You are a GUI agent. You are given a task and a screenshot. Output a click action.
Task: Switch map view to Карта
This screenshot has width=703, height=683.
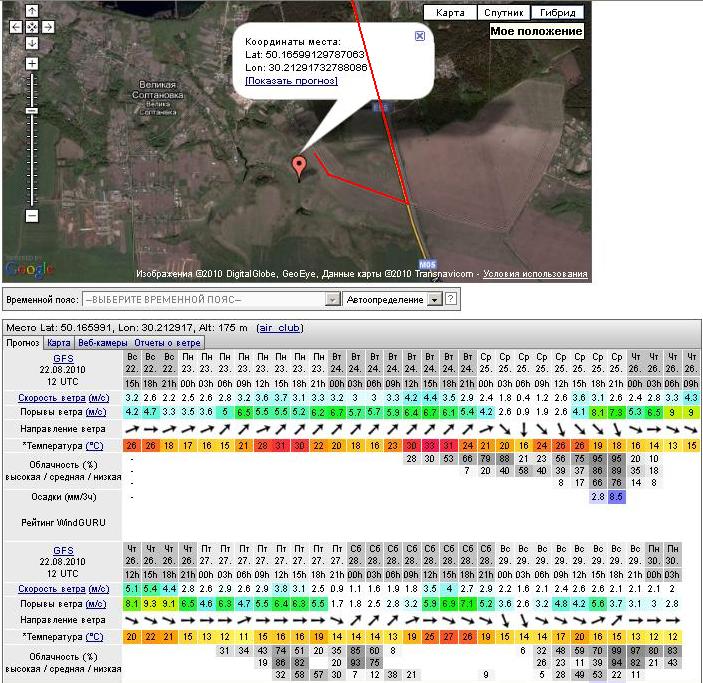pos(450,13)
